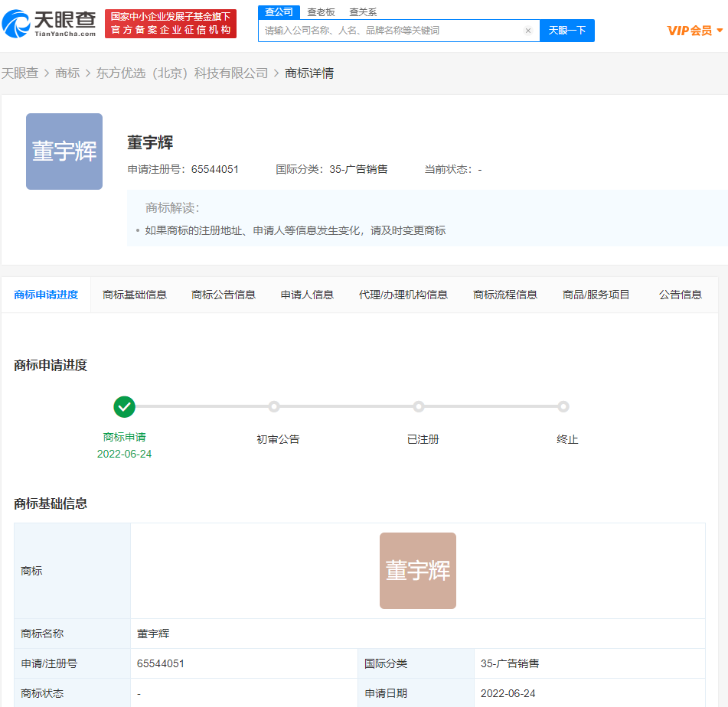Switch to the 查关系 search tab
Screen dimensions: 728x707
[x=363, y=12]
